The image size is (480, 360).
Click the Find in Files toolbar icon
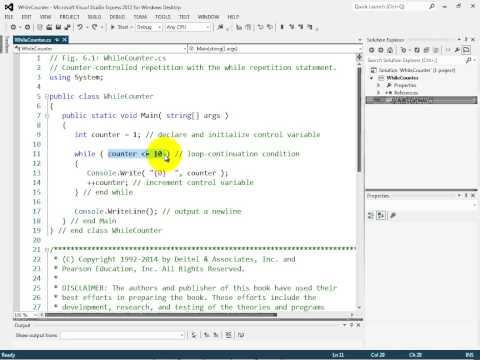[x=220, y=27]
